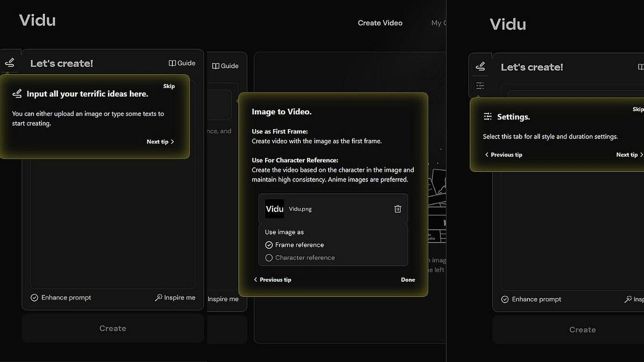This screenshot has width=644, height=362.
Task: Click the delete Vidu.png trash icon
Action: coord(397,208)
